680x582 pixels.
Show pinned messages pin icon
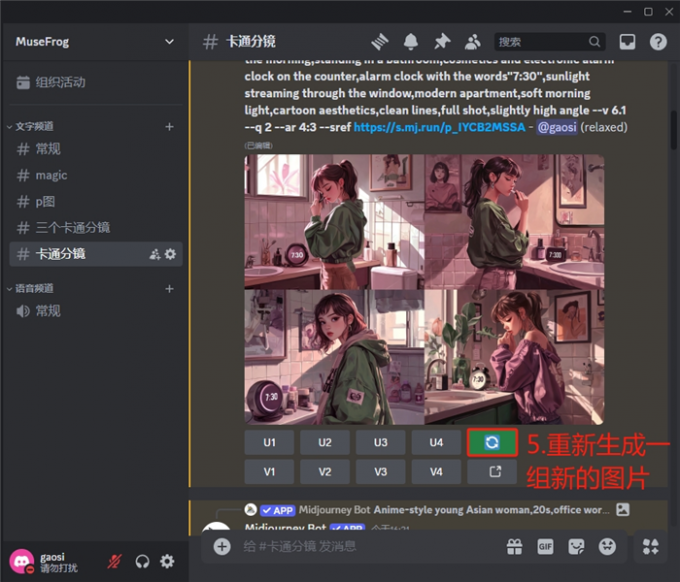442,42
